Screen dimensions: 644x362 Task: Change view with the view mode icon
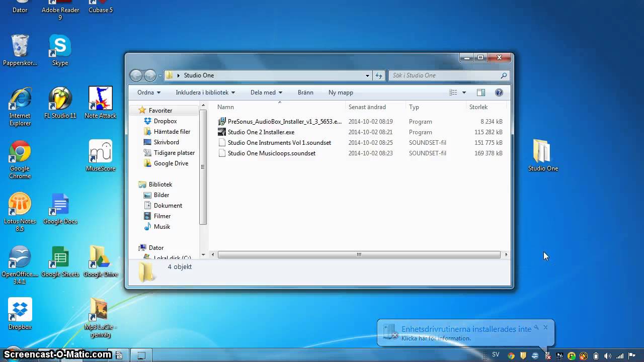[453, 93]
